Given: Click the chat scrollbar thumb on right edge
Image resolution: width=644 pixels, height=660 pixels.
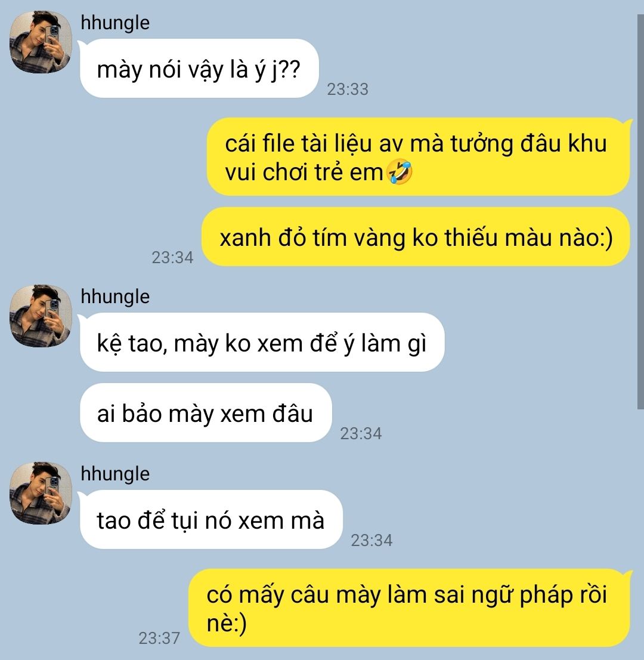Looking at the screenshot, I should (640, 211).
